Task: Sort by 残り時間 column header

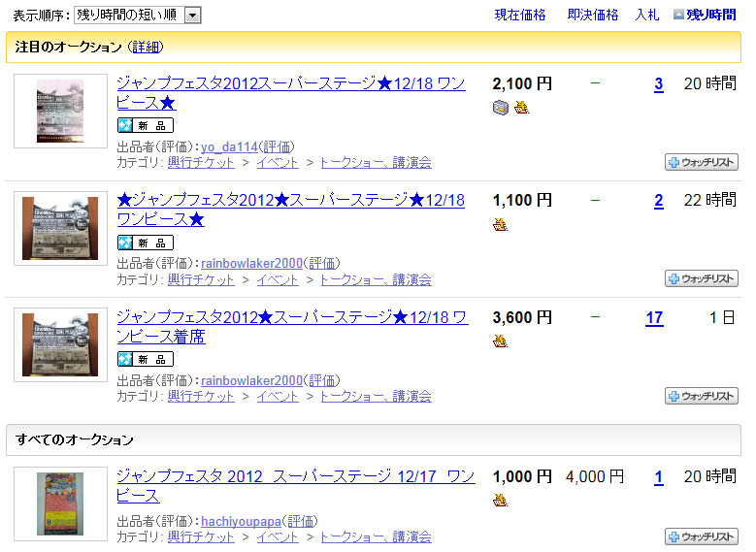Action: [x=711, y=15]
